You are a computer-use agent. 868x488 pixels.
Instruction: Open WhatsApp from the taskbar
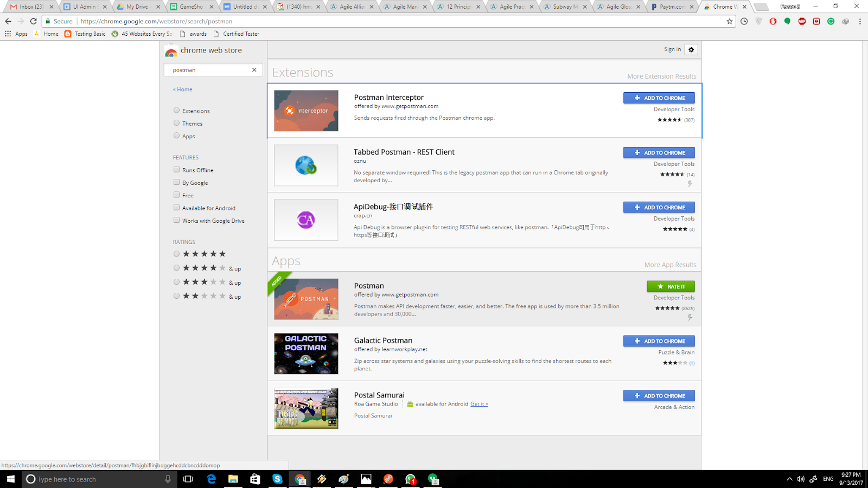[411, 479]
